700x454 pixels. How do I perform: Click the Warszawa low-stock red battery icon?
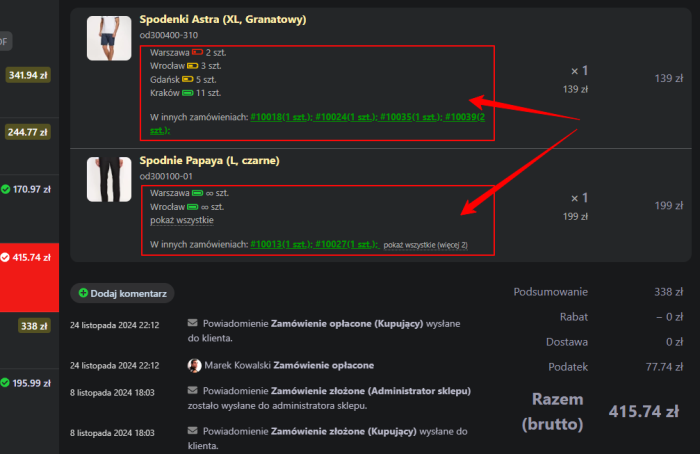[197, 51]
